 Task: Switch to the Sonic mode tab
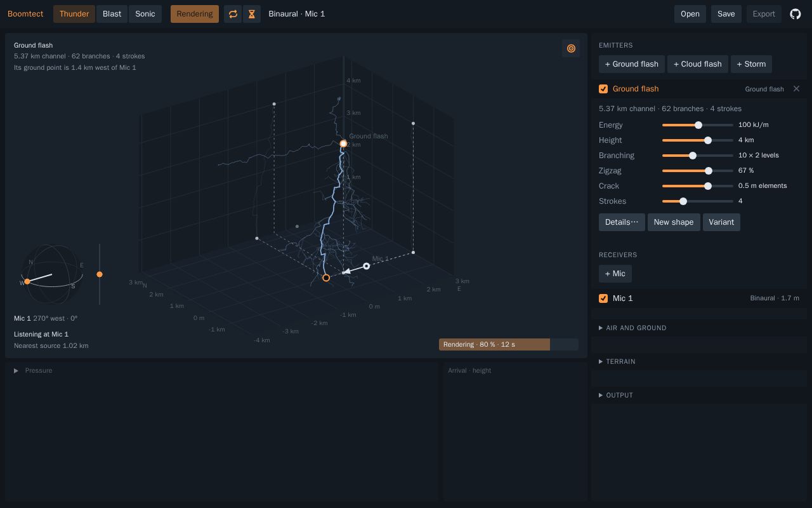tap(145, 14)
